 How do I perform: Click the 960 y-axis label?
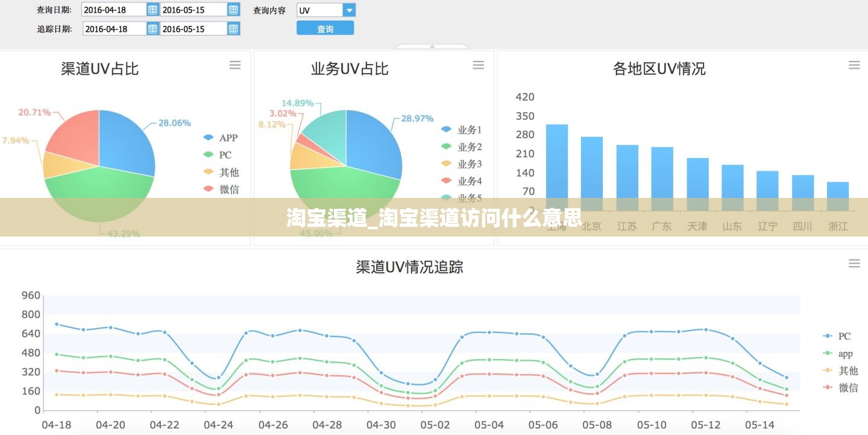pos(31,296)
